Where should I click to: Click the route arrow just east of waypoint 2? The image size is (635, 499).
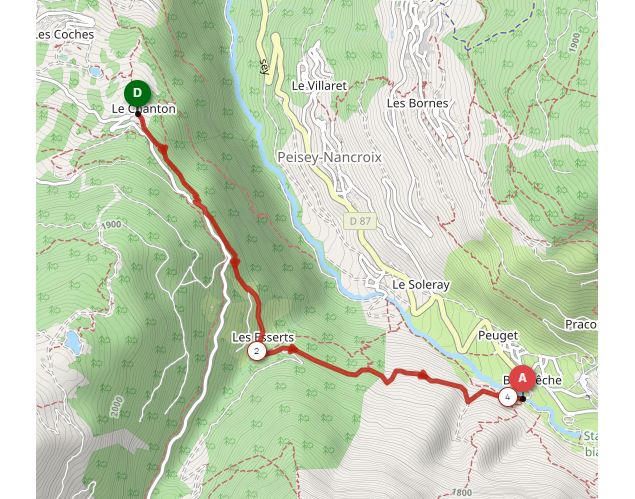[x=291, y=349]
